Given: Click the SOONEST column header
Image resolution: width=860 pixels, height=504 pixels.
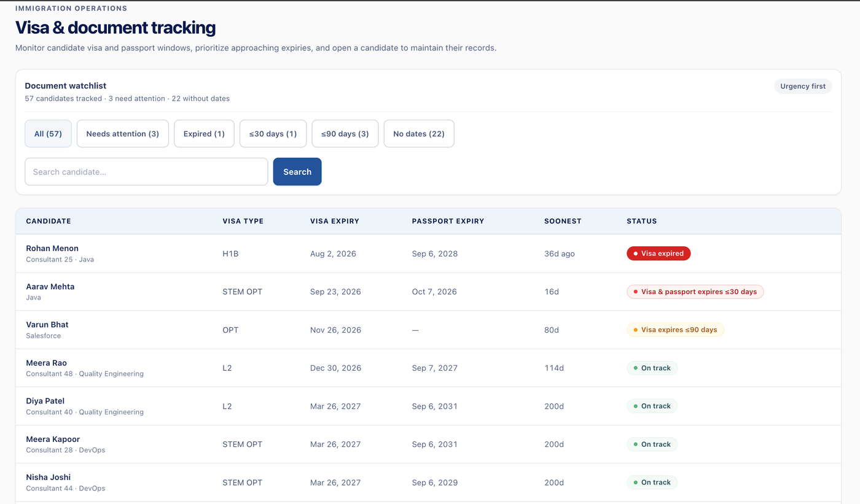Looking at the screenshot, I should [563, 221].
